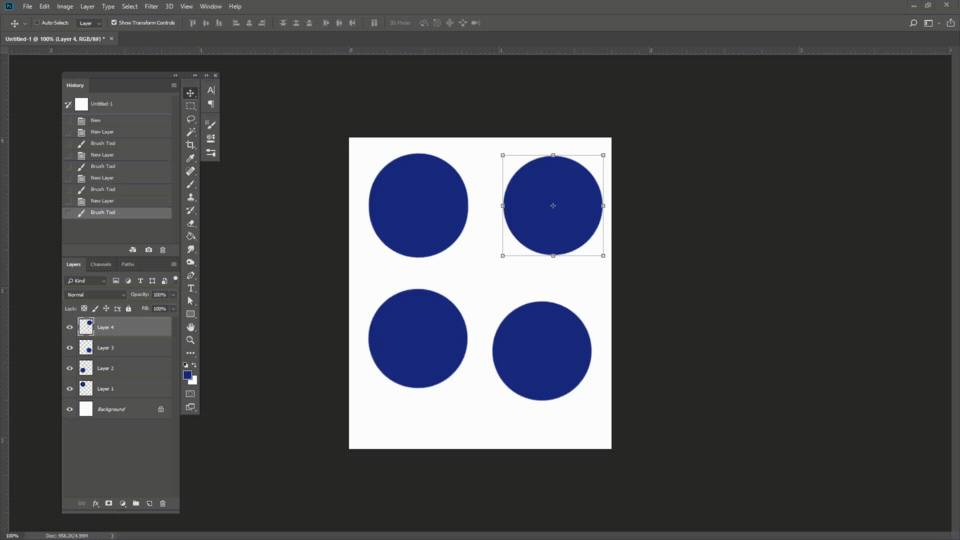
Task: Select Layer 3 in Layers panel
Action: 118,348
